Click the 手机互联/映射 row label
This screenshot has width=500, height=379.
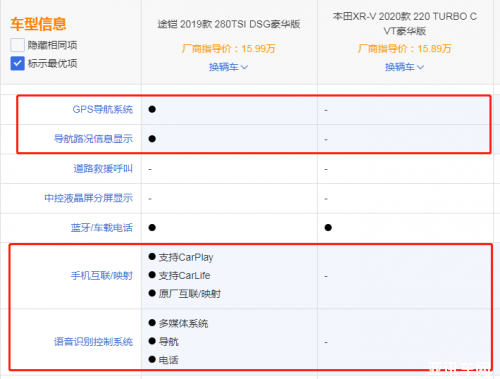pyautogui.click(x=102, y=276)
